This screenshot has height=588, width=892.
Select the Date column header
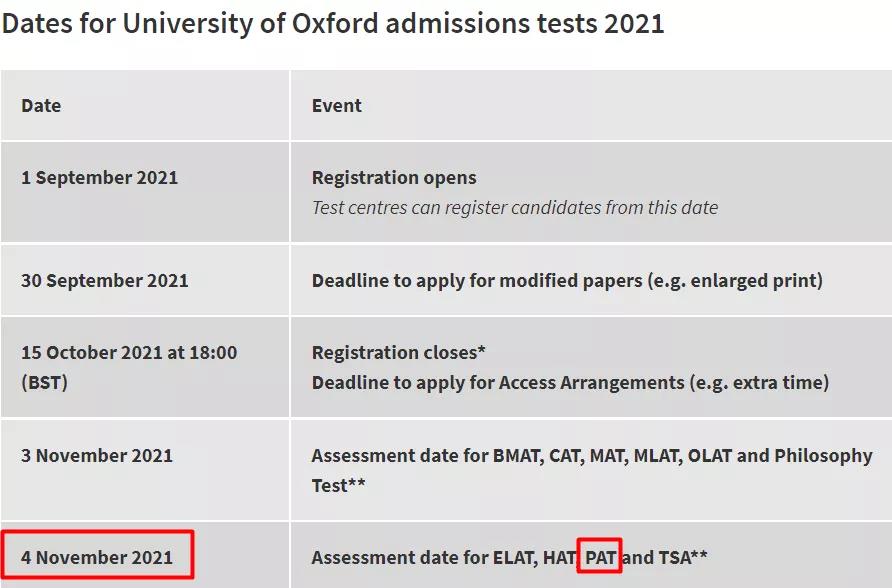(x=41, y=106)
